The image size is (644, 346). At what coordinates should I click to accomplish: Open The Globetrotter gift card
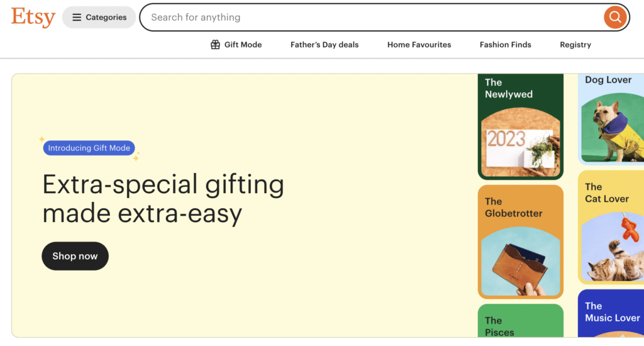[x=520, y=242]
